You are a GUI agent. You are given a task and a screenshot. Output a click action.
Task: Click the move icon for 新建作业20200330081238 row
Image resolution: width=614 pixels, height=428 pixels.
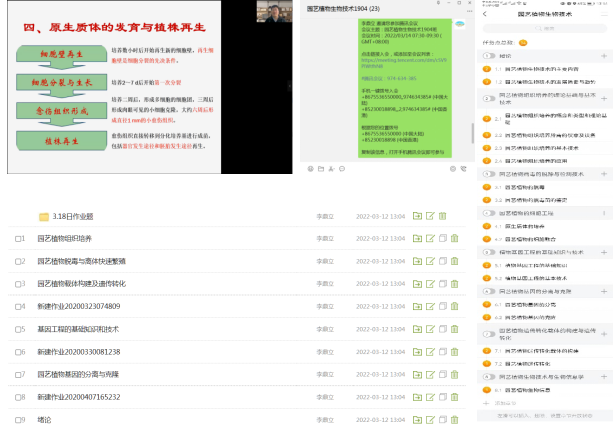pos(416,351)
